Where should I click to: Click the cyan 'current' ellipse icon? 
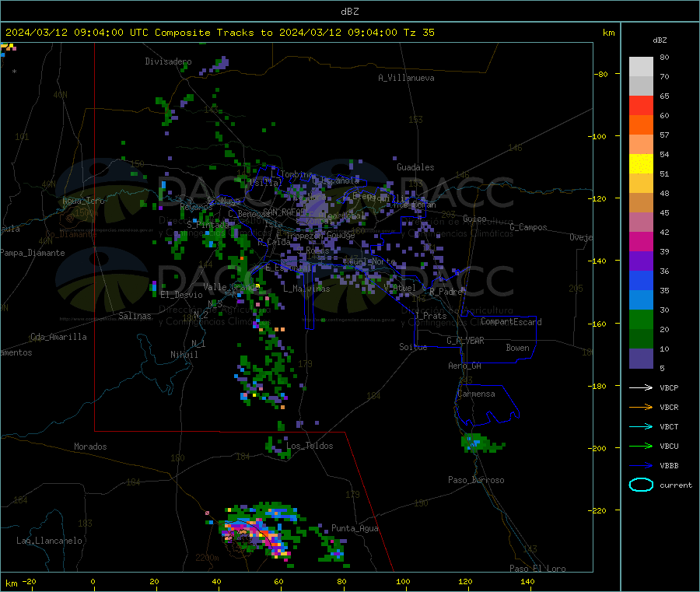tap(641, 485)
